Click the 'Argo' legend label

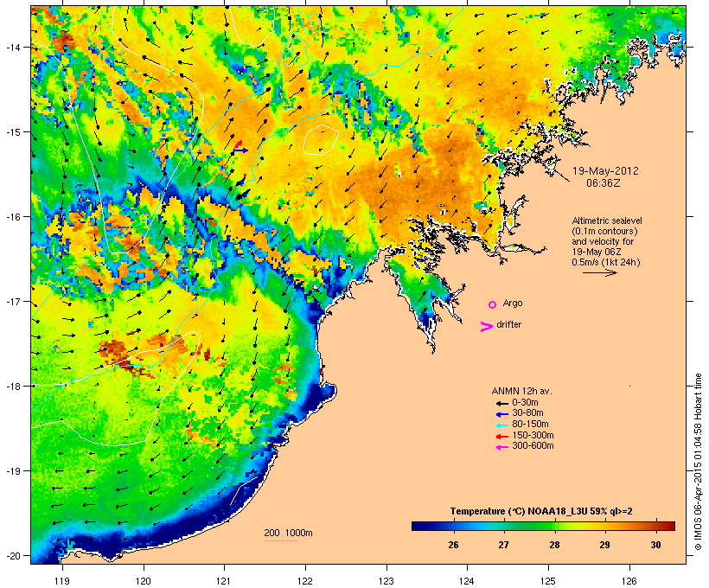point(513,303)
